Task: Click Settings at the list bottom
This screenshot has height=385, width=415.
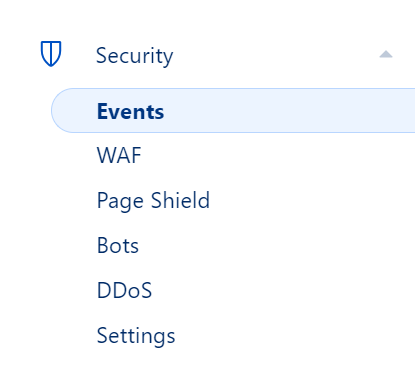Action: pyautogui.click(x=136, y=336)
